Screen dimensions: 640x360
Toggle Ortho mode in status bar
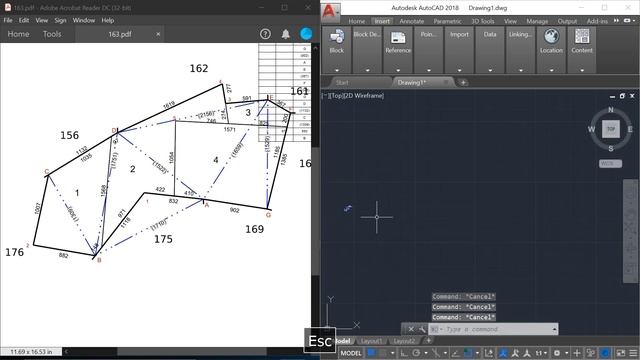point(404,353)
